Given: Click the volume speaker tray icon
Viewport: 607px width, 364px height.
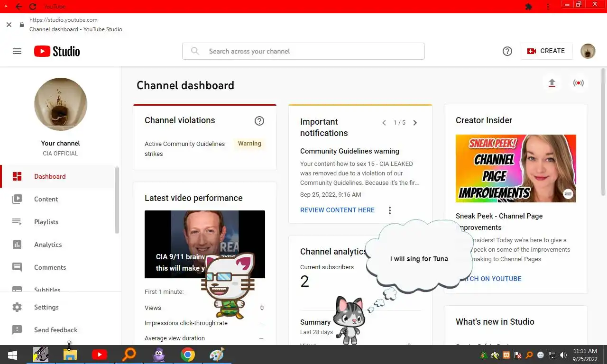Looking at the screenshot, I should (x=563, y=355).
